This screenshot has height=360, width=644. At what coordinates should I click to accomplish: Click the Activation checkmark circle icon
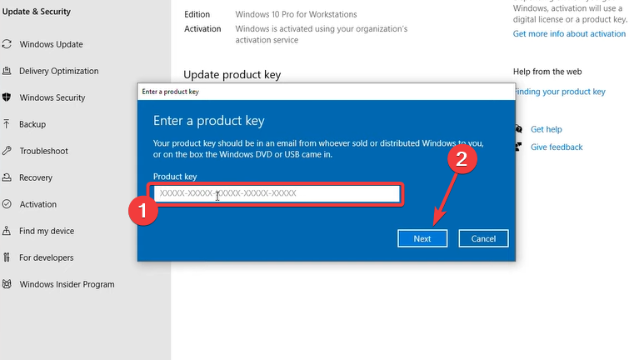click(7, 204)
